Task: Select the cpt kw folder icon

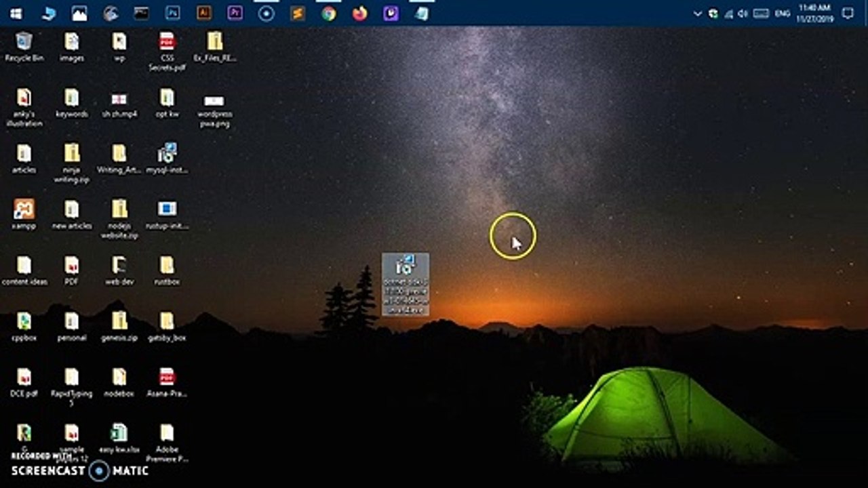Action: click(x=167, y=104)
